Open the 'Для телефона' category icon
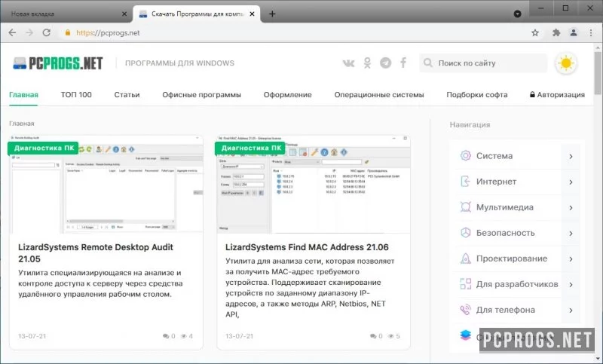 [x=465, y=310]
